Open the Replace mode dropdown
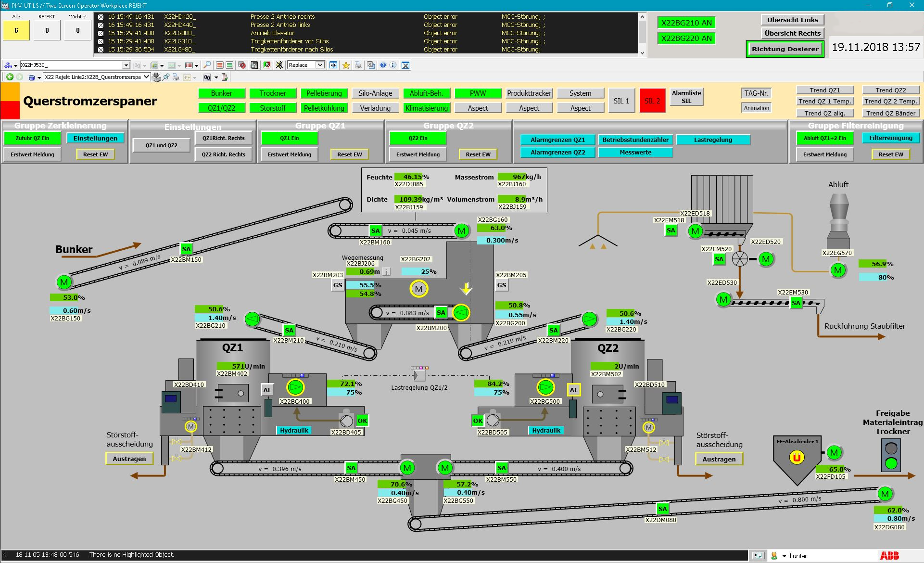924x563 pixels. tap(320, 65)
